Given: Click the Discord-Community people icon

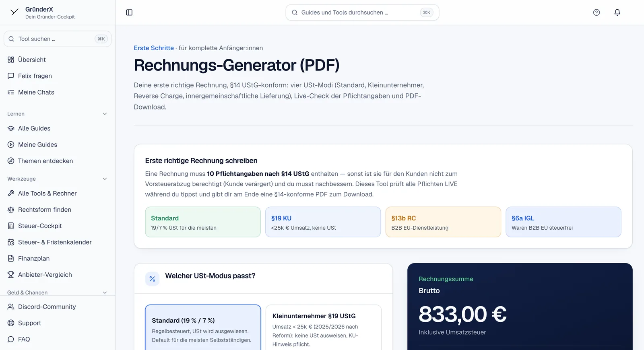Looking at the screenshot, I should pyautogui.click(x=11, y=307).
